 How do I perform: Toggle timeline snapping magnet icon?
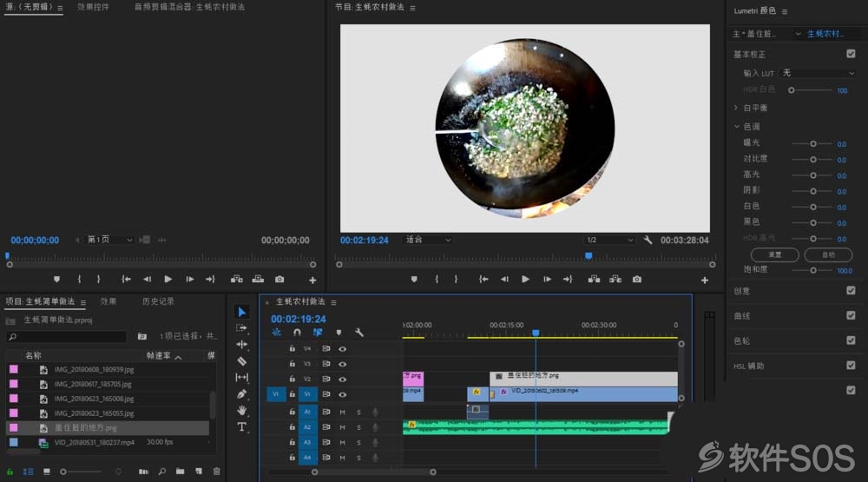297,333
